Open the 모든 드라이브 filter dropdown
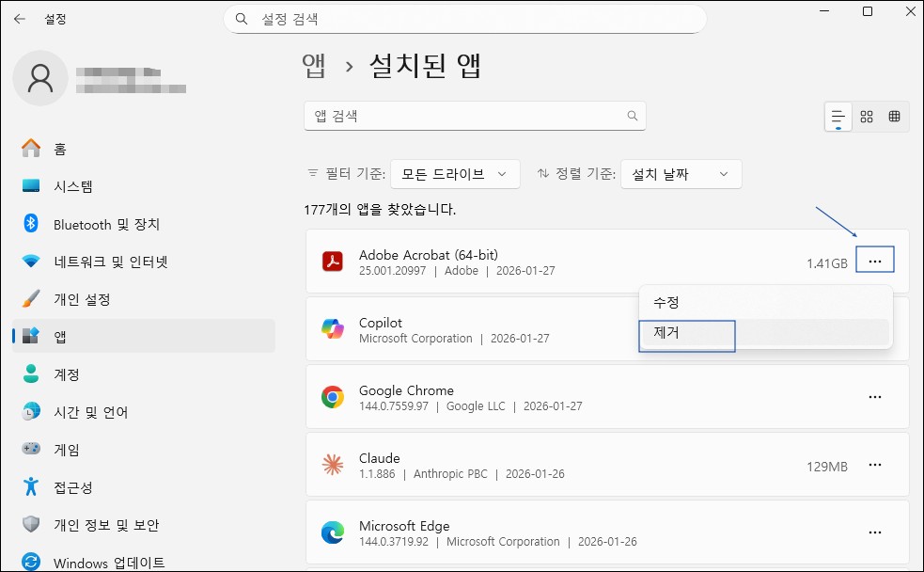Screen dimensions: 924x572 (454, 173)
